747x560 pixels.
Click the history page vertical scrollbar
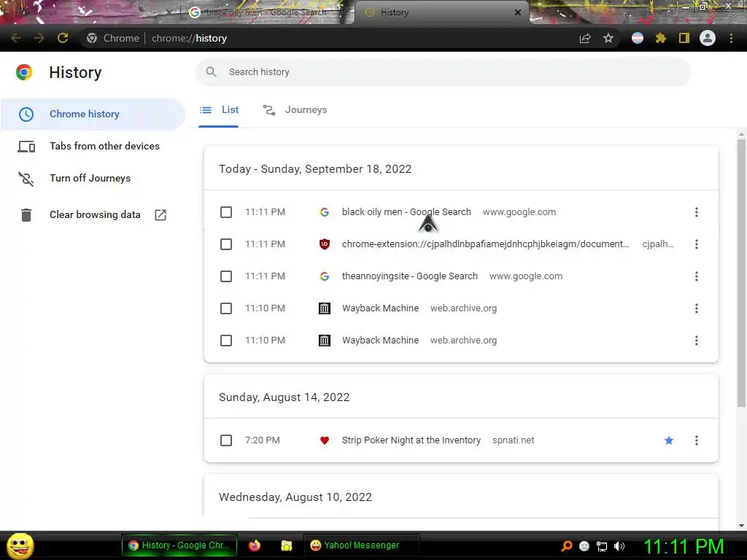tap(741, 274)
